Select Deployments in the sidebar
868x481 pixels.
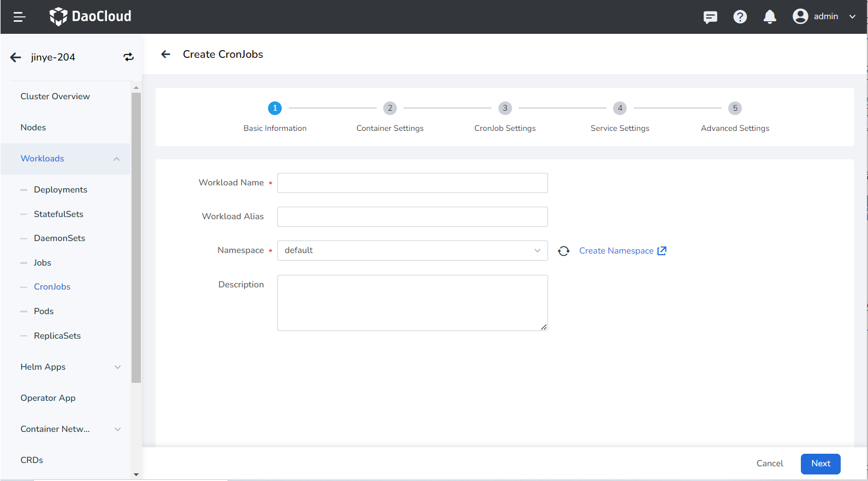coord(61,190)
